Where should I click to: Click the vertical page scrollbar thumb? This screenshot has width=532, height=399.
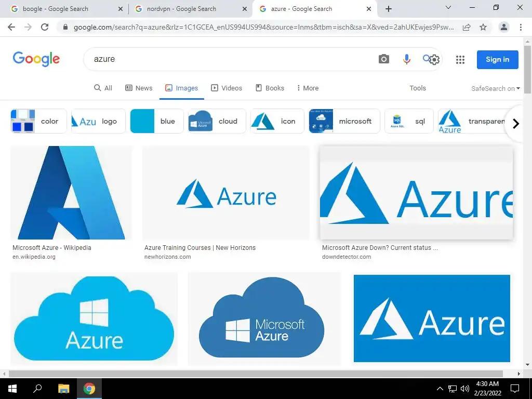pyautogui.click(x=527, y=69)
